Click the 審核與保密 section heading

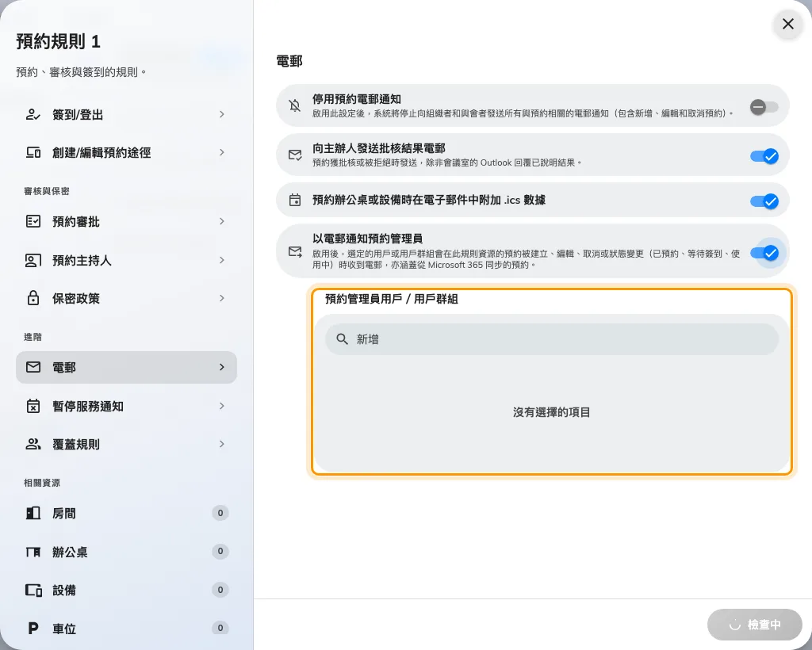tap(47, 191)
